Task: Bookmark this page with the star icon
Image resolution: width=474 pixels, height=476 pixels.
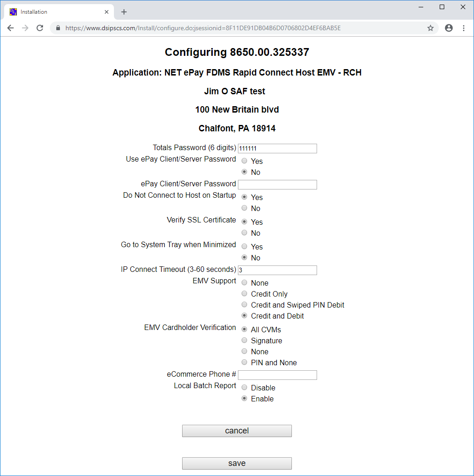Action: 430,27
